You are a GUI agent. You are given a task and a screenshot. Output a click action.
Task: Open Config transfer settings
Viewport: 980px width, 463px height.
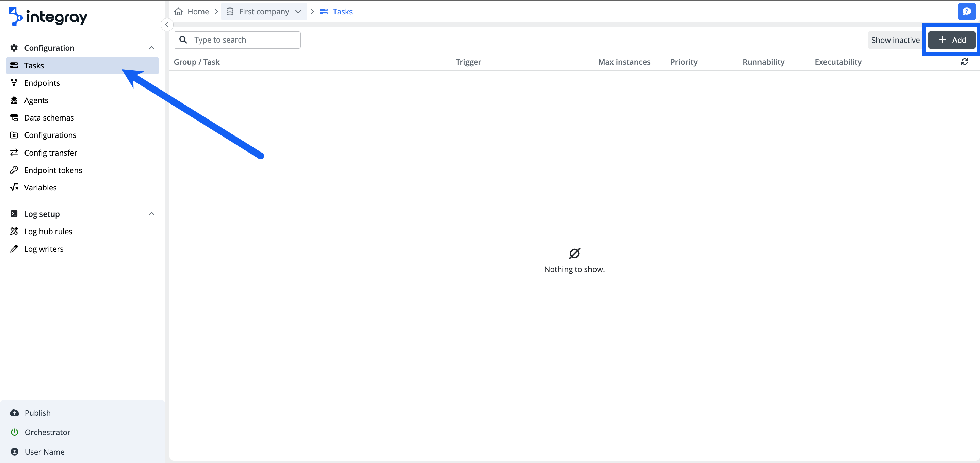pyautogui.click(x=51, y=152)
